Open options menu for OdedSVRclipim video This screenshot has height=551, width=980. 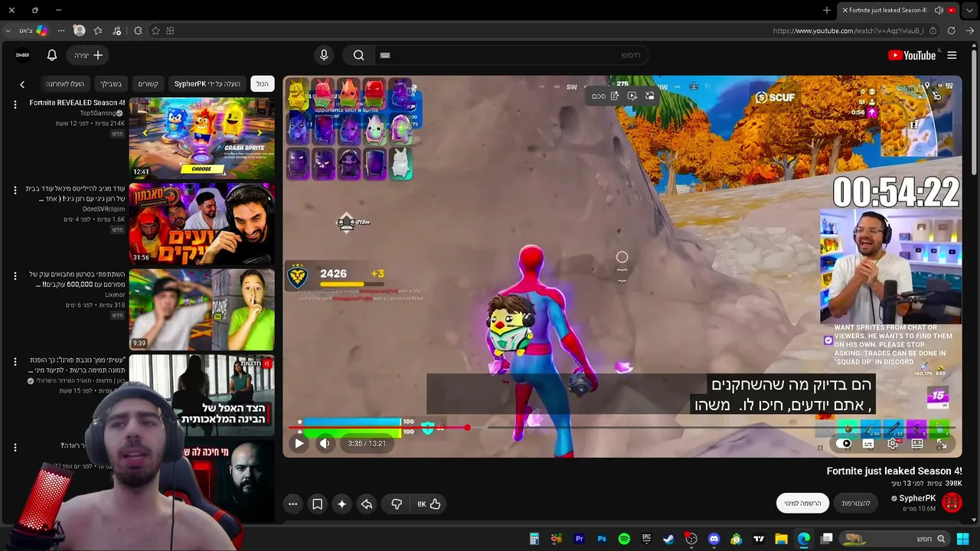pos(15,190)
